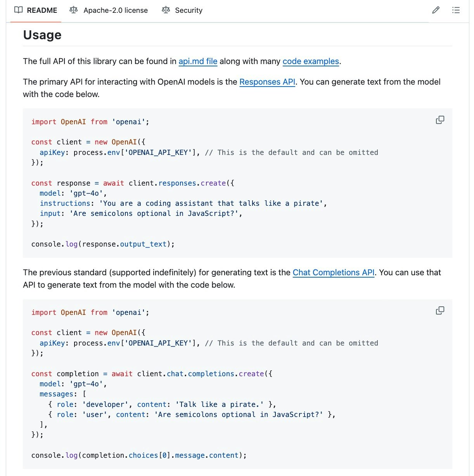Copy the first Responses API code block
This screenshot has height=476, width=474.
[x=440, y=120]
